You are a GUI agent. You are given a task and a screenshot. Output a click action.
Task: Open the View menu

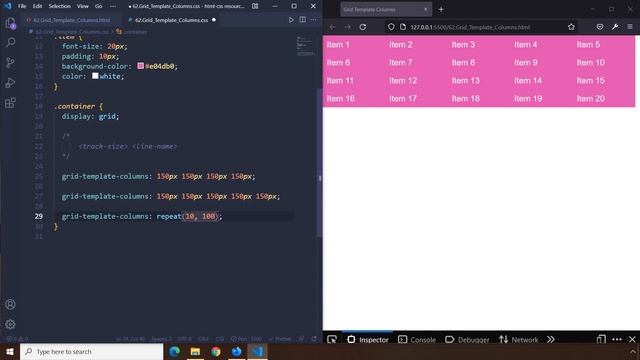[x=82, y=6]
